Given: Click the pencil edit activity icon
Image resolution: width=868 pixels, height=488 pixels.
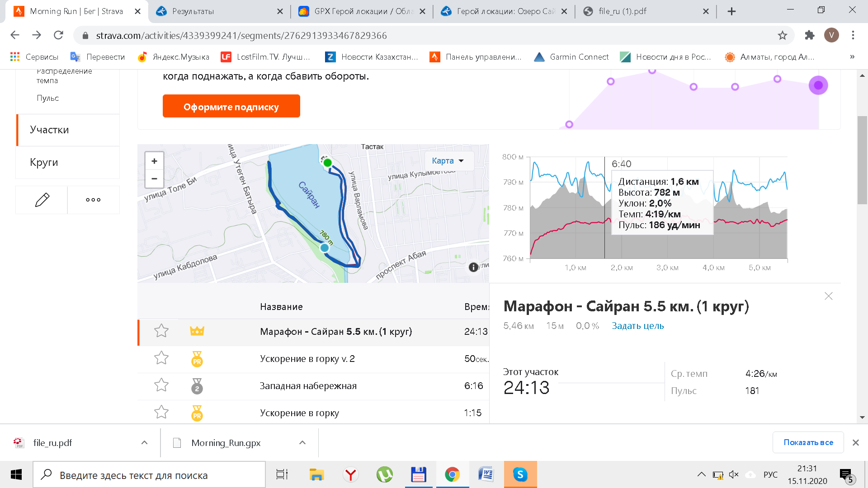Looking at the screenshot, I should tap(42, 200).
